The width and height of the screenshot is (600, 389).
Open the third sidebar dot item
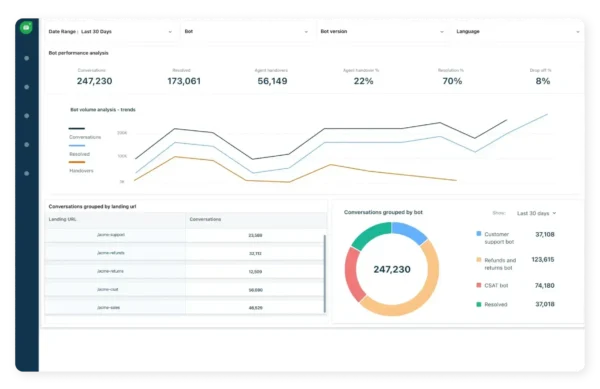(26, 116)
